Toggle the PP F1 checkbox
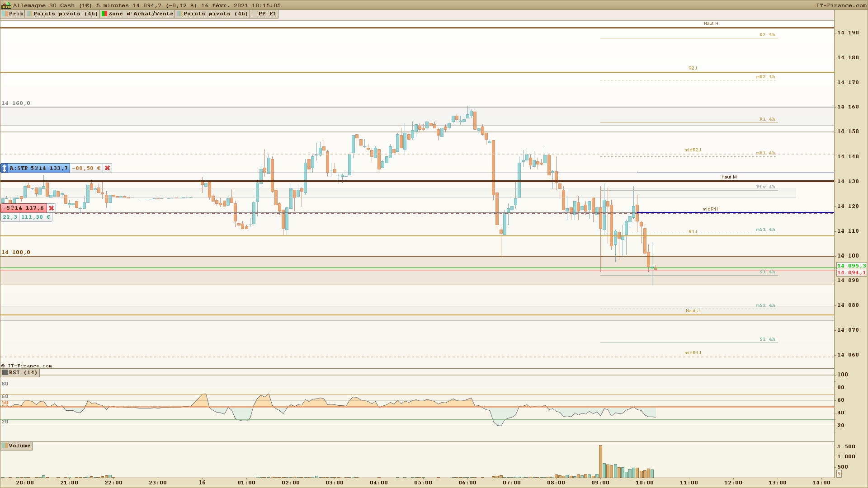The width and height of the screenshot is (868, 488). pyautogui.click(x=255, y=14)
